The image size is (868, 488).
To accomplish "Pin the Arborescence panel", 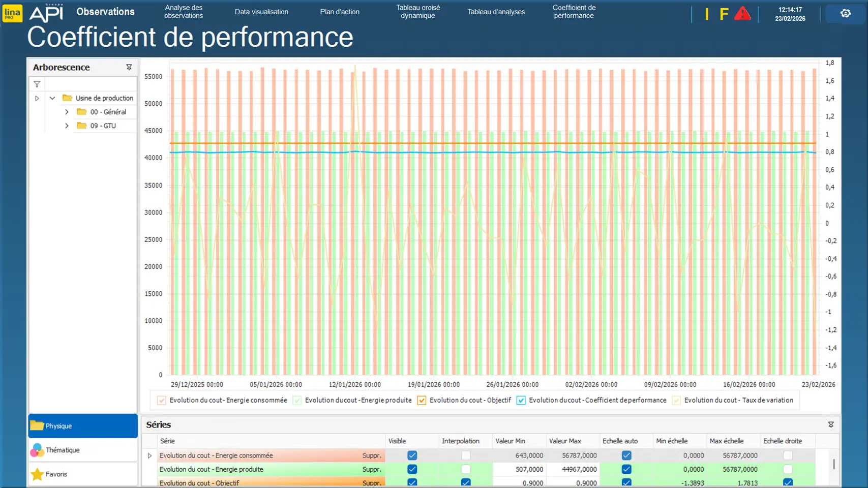I will [x=129, y=67].
